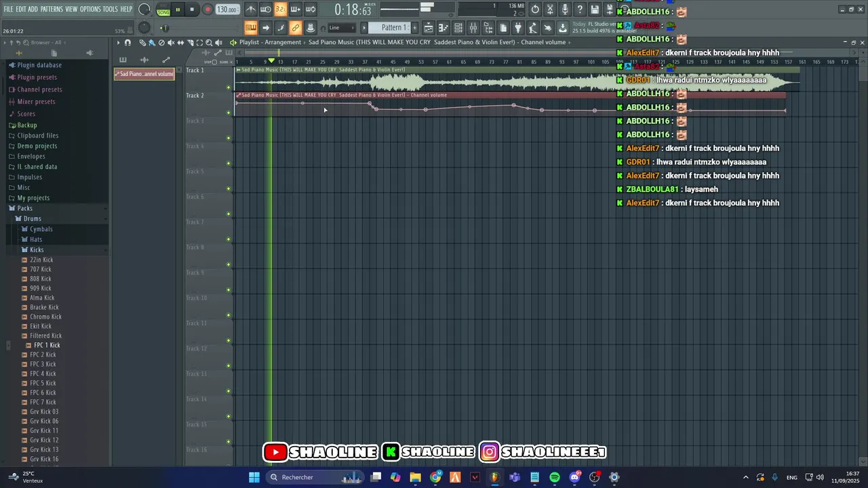Preview the FPC 1 Kick sample

click(x=47, y=345)
